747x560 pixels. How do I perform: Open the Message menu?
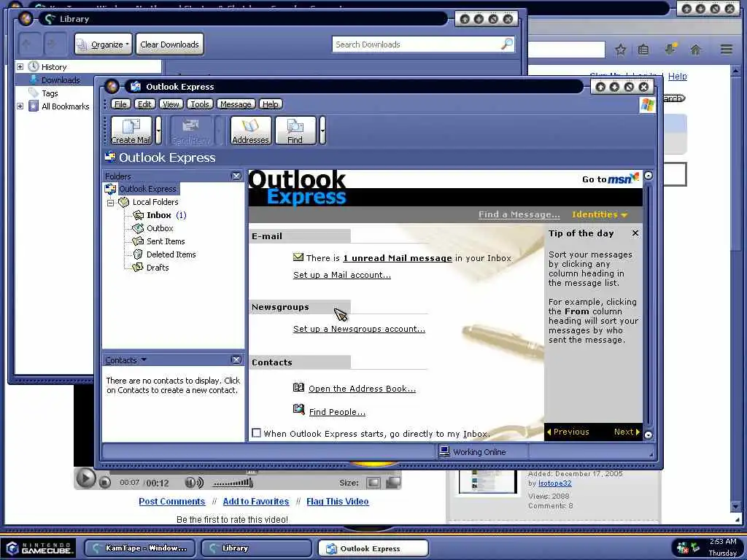click(x=236, y=104)
